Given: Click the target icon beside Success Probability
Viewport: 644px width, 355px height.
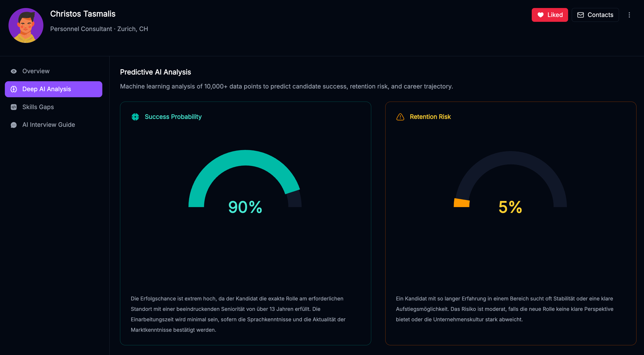Looking at the screenshot, I should click(135, 117).
